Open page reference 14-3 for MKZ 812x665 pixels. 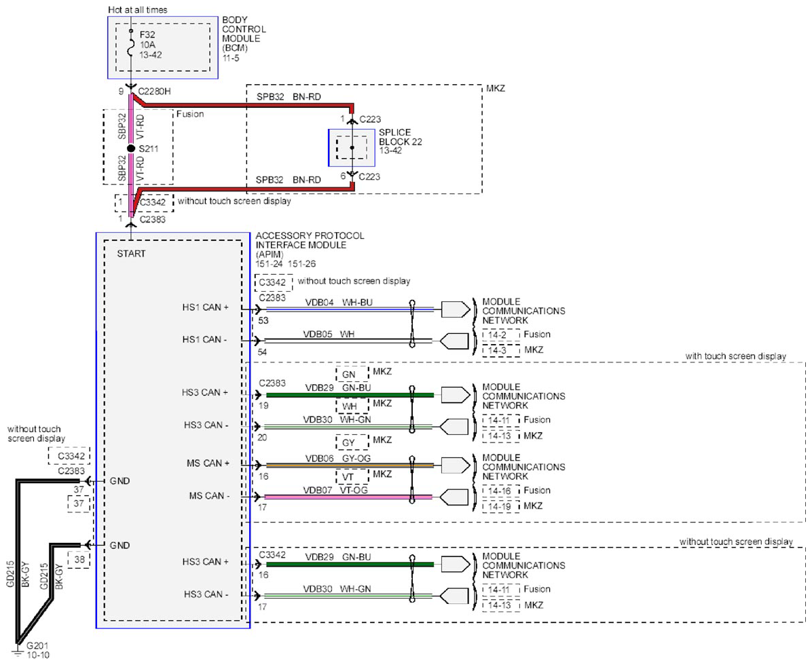coord(501,350)
